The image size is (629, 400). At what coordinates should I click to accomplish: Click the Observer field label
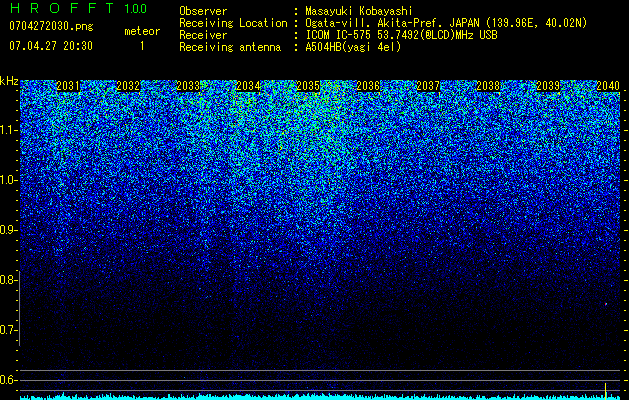pyautogui.click(x=203, y=11)
